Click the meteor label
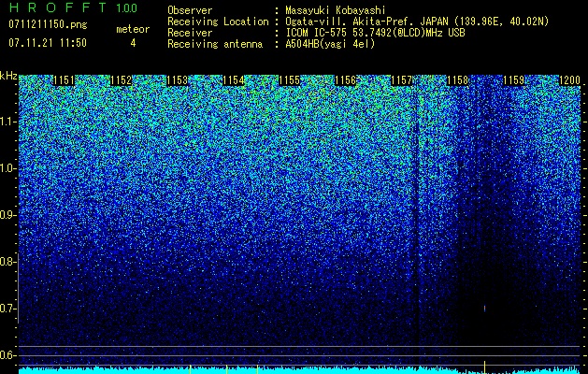Image resolution: width=588 pixels, height=374 pixels. tap(133, 29)
